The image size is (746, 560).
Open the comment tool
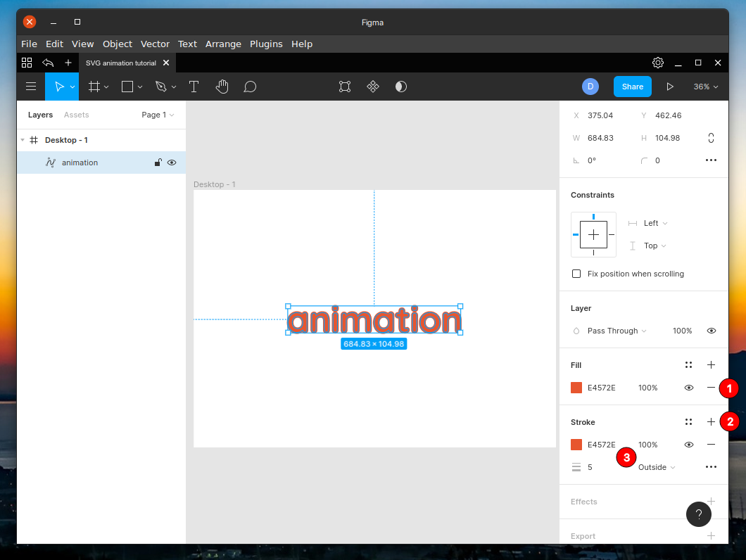(x=249, y=87)
